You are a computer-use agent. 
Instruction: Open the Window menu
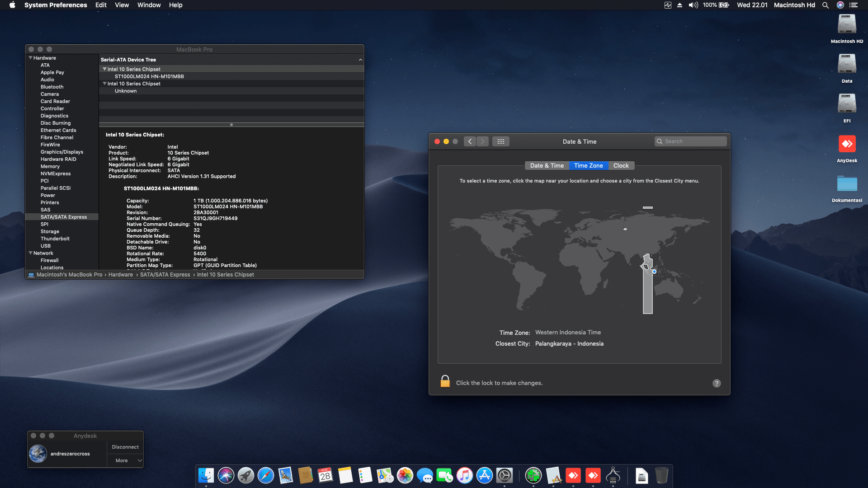point(149,5)
